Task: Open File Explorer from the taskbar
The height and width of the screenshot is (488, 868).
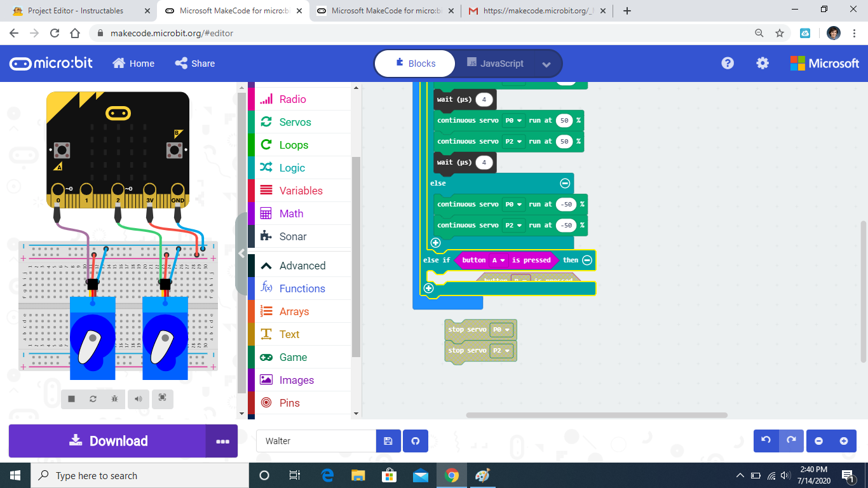Action: (358, 475)
